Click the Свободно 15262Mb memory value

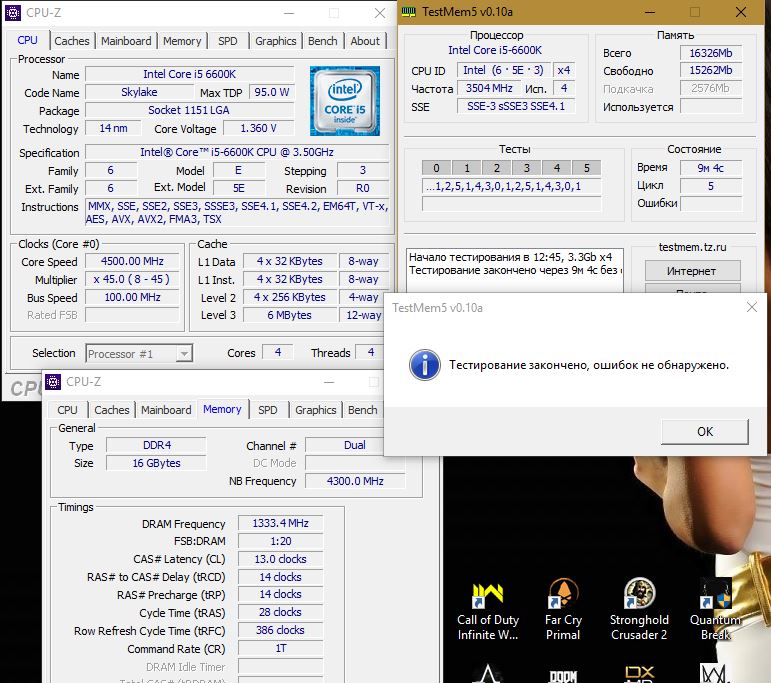click(x=711, y=70)
